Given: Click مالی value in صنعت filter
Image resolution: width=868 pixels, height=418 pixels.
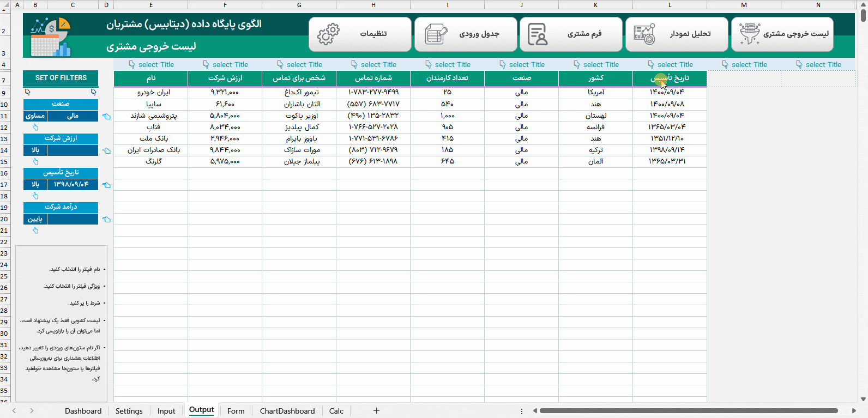Looking at the screenshot, I should [73, 116].
